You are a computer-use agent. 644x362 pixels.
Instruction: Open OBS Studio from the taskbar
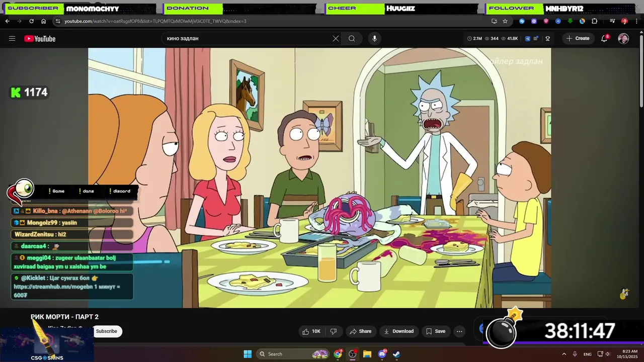(x=353, y=354)
